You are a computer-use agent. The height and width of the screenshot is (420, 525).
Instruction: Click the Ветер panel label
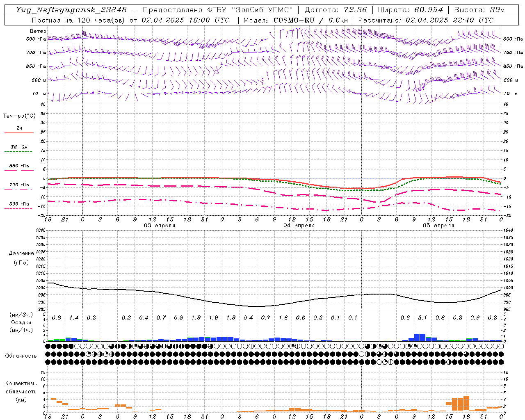tap(38, 31)
